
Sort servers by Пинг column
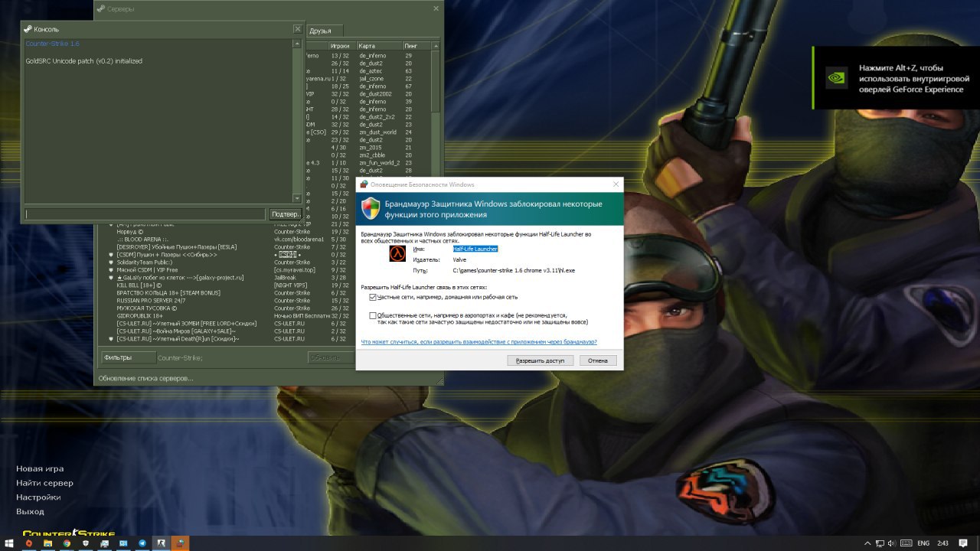(416, 47)
